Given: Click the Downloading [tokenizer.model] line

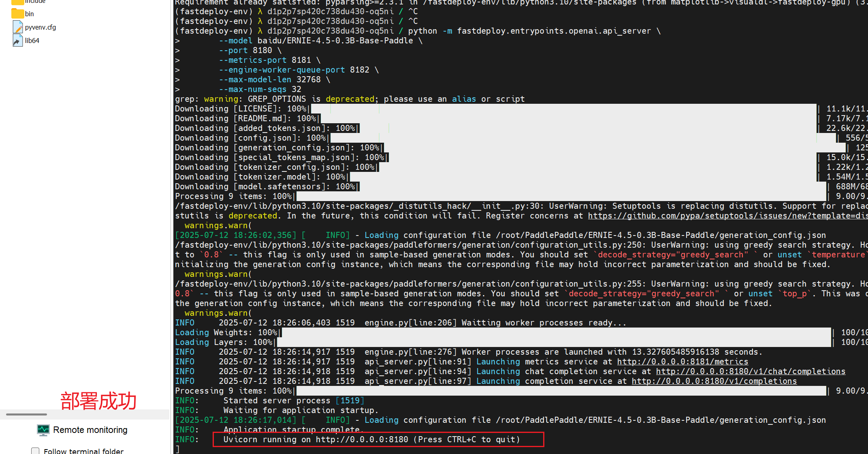Looking at the screenshot, I should (x=521, y=177).
